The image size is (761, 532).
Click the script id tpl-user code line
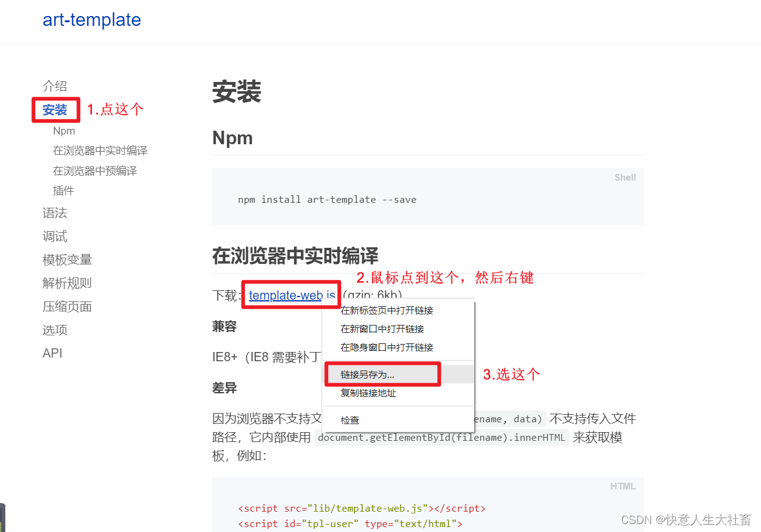click(x=350, y=524)
